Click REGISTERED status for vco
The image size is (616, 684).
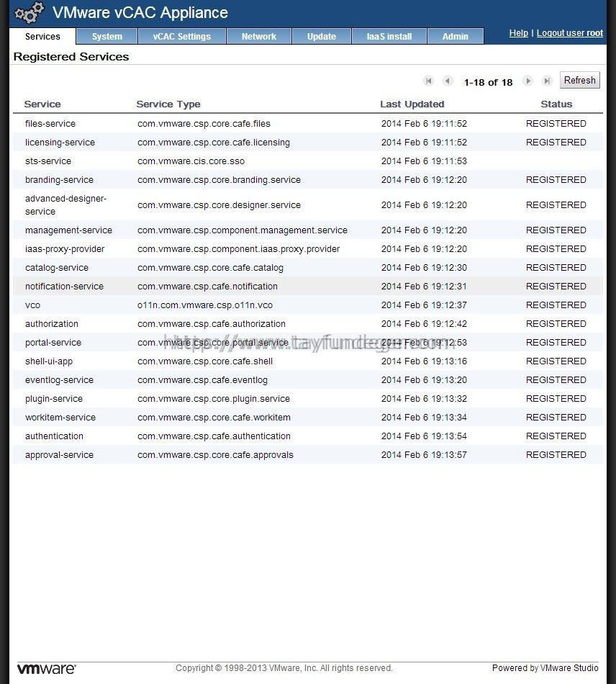[556, 305]
